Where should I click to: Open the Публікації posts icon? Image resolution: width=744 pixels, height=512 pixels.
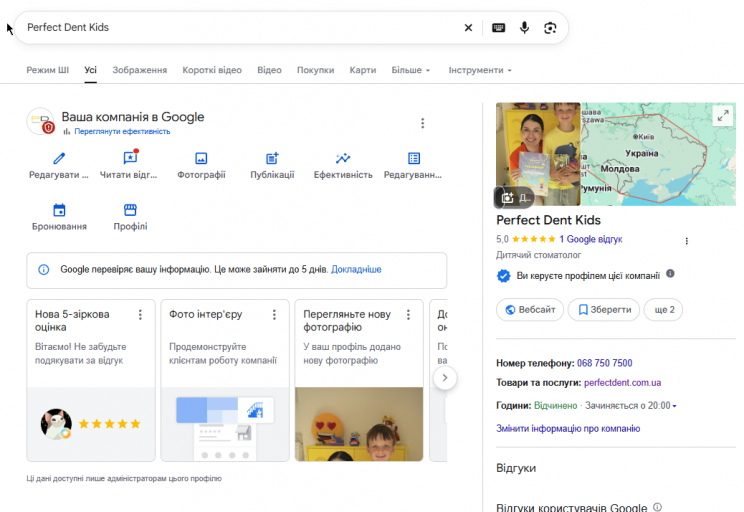pos(272,158)
